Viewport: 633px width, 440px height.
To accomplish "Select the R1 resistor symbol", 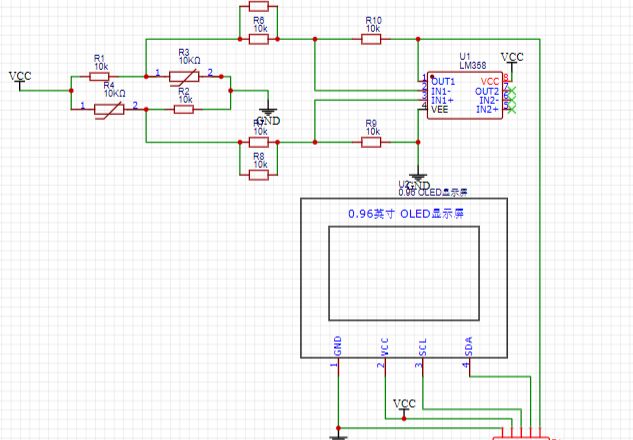I will click(99, 77).
